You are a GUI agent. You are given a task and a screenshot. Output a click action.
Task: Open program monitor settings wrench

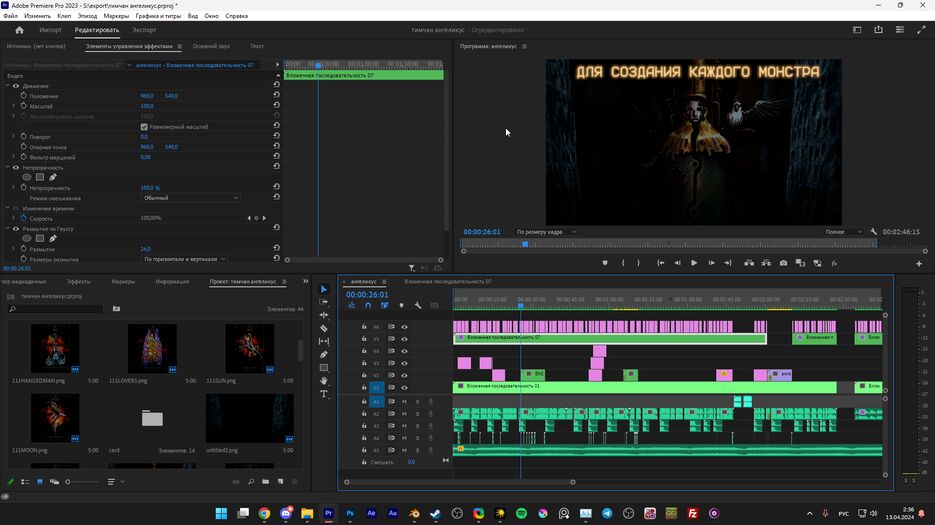point(874,232)
